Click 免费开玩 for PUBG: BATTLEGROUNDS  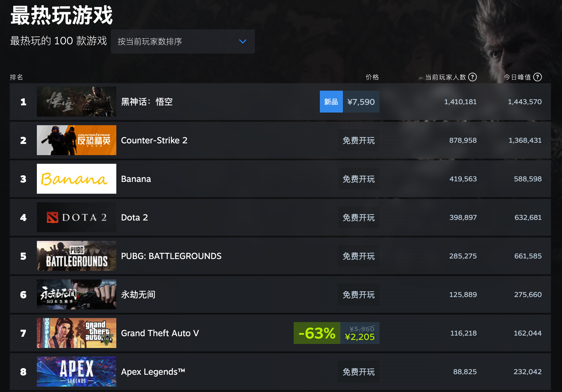point(358,256)
